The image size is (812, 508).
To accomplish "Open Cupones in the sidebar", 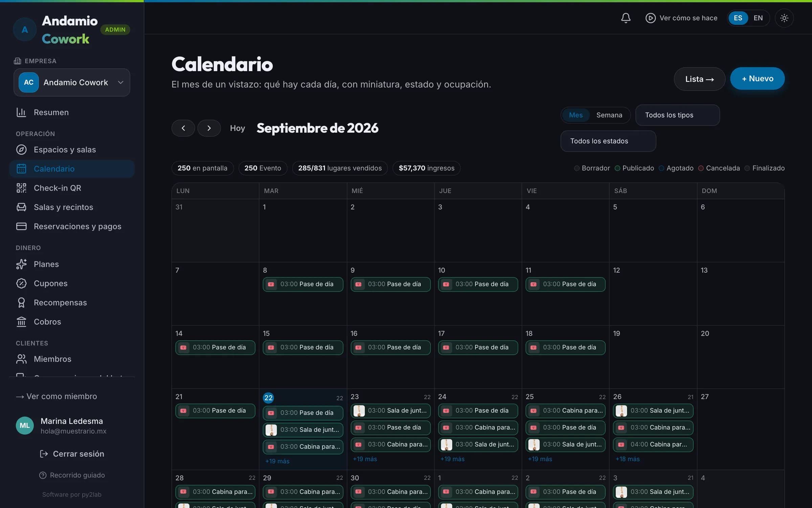I will [x=72, y=283].
